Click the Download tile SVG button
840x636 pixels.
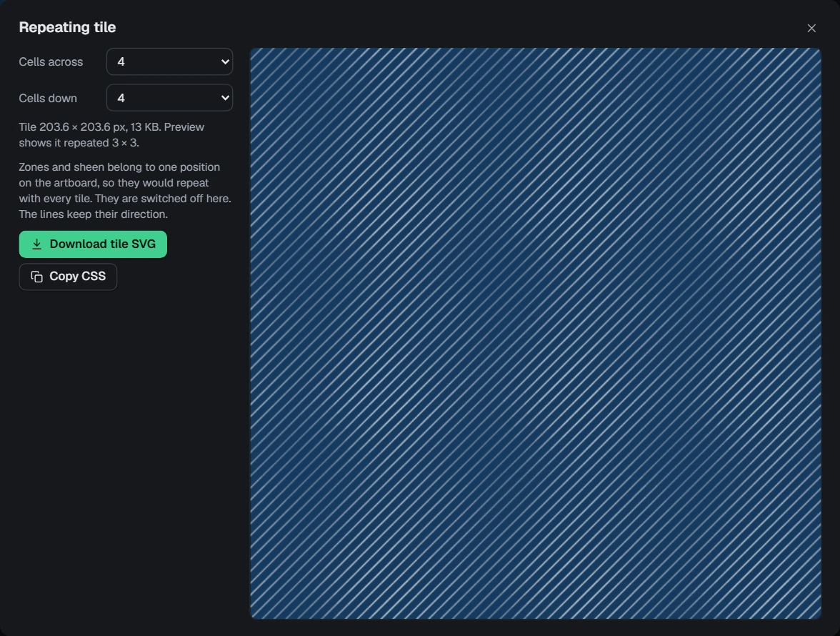pyautogui.click(x=93, y=244)
